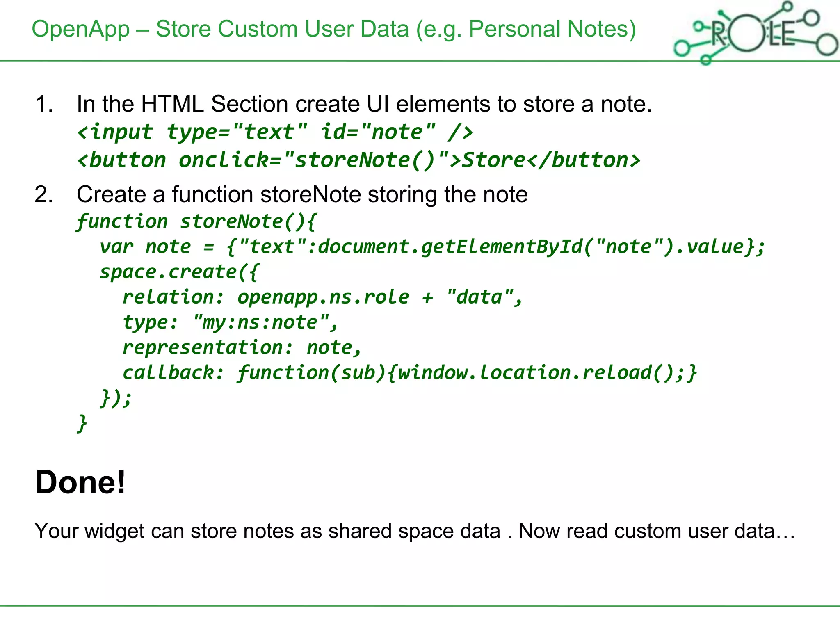Click the code 'function storeNote(){'
Image resolution: width=840 pixels, height=630 pixels.
point(197,222)
